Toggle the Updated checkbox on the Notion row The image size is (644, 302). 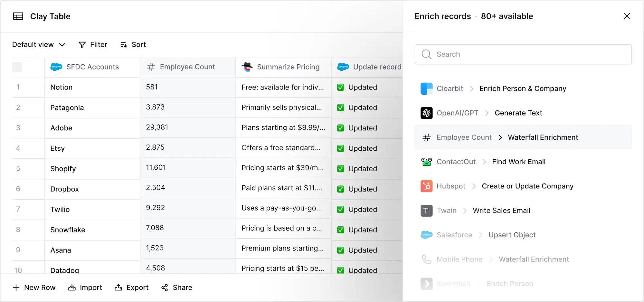[x=340, y=87]
